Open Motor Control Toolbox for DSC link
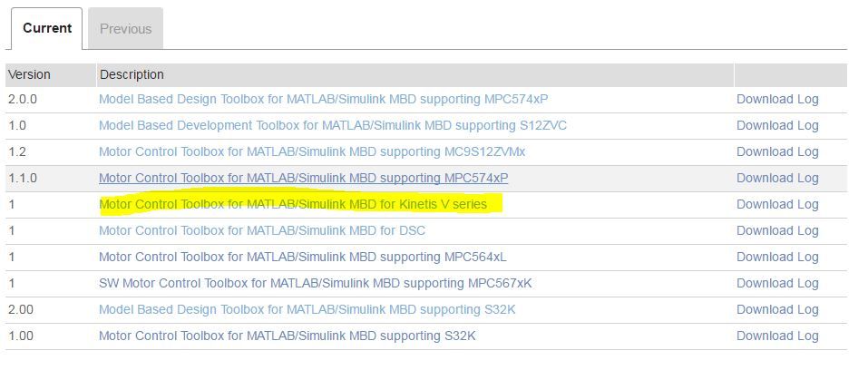Viewport: 868px width, 370px height. click(261, 230)
